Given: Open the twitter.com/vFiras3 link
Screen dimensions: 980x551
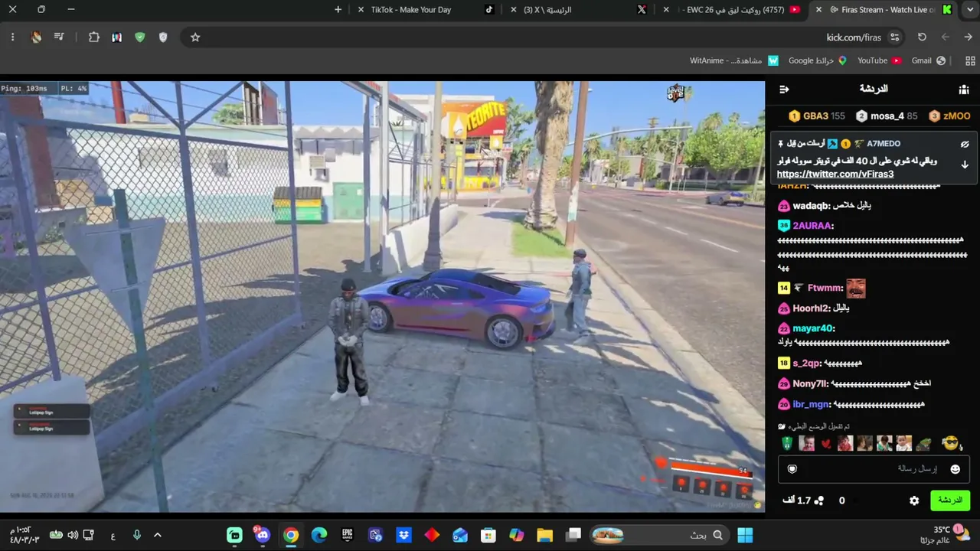Looking at the screenshot, I should (x=835, y=174).
